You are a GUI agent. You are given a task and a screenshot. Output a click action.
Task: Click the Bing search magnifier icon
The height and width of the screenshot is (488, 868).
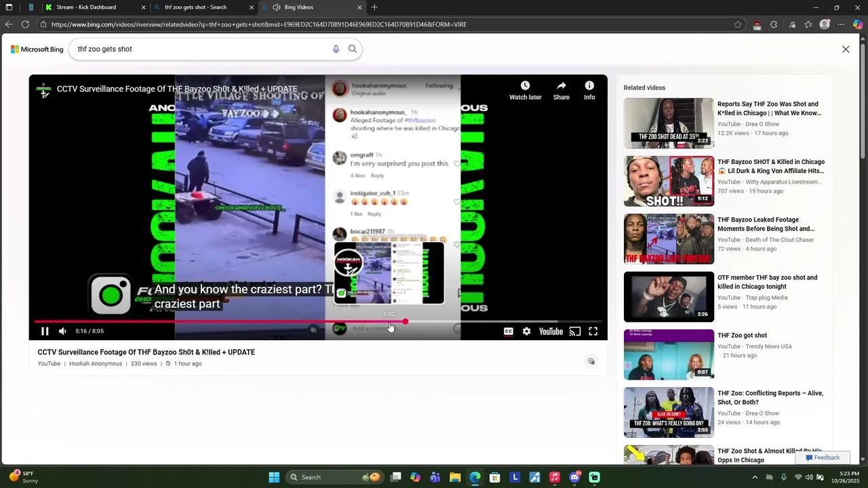point(353,49)
